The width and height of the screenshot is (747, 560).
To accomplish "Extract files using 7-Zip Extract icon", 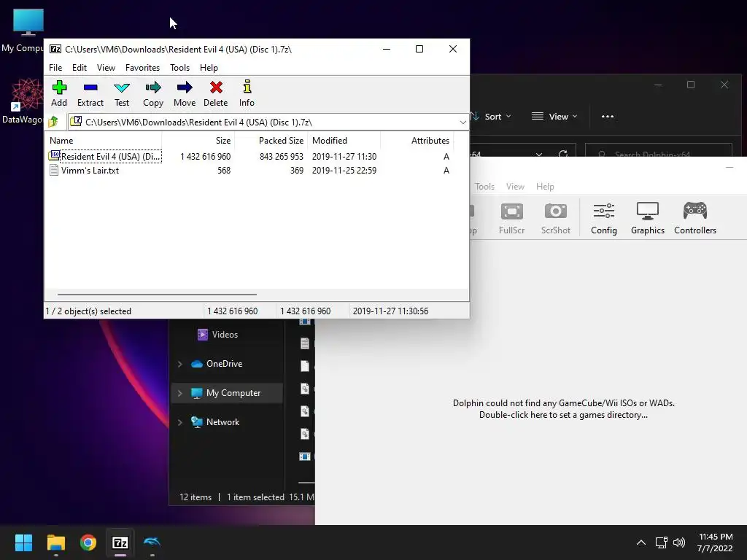I will pyautogui.click(x=90, y=94).
